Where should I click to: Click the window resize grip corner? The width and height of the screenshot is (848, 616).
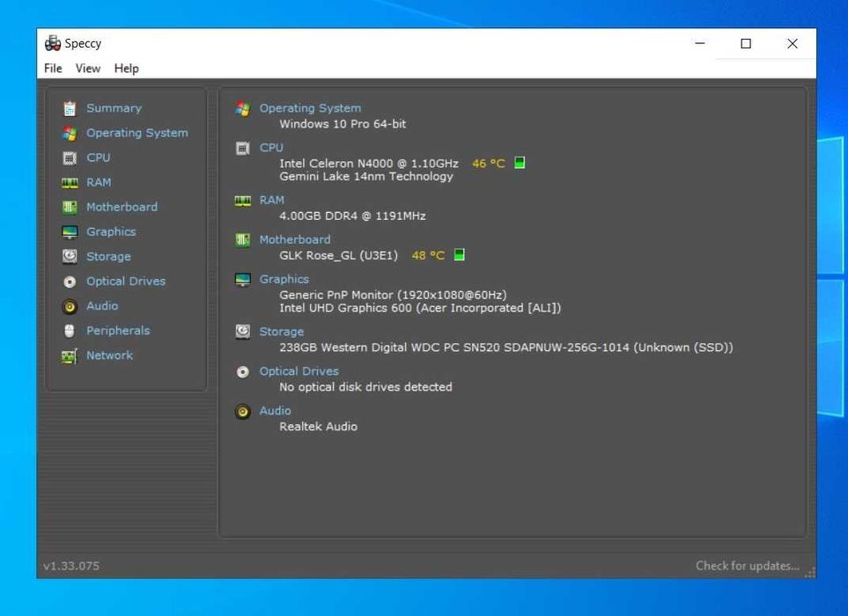[810, 573]
